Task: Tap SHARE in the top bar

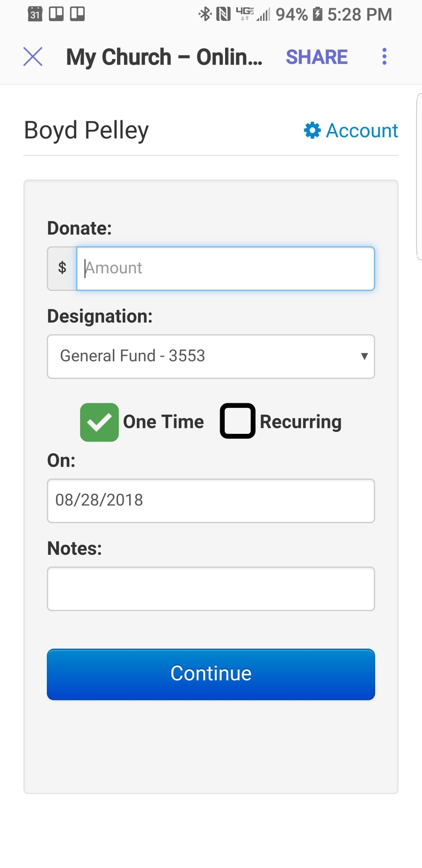Action: [x=317, y=57]
